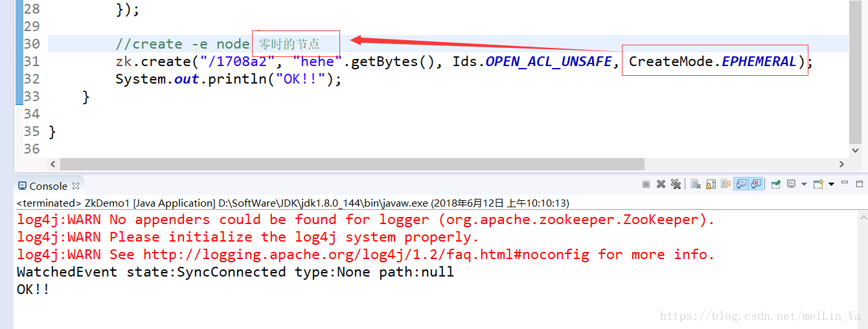Clear the Console output
The height and width of the screenshot is (329, 868).
click(x=696, y=184)
